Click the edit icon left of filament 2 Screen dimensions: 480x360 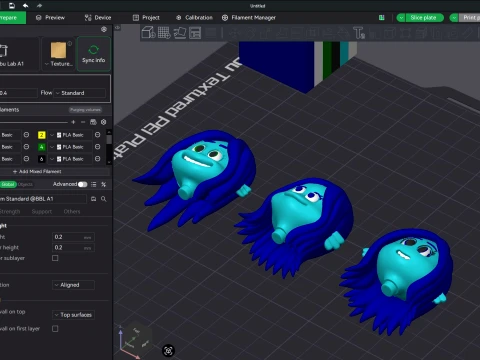26,135
